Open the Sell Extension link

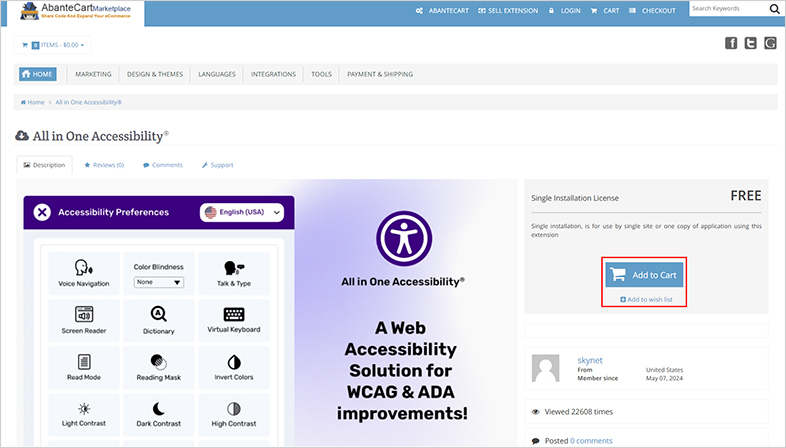pos(508,11)
